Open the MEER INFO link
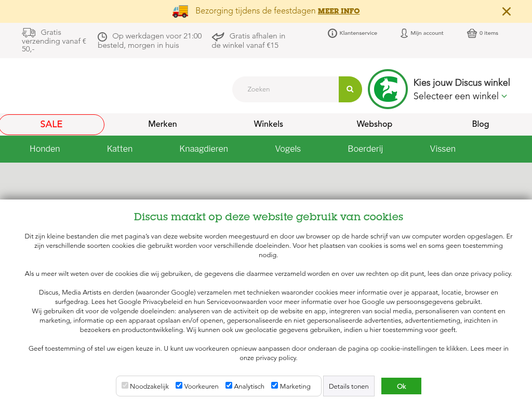Screen dimensions: 532x399 coord(339,11)
